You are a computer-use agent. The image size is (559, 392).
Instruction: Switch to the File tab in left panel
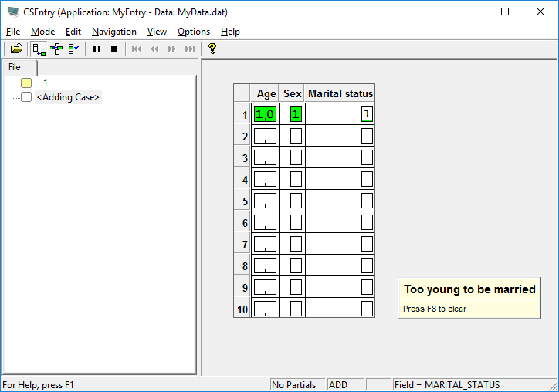[x=15, y=67]
